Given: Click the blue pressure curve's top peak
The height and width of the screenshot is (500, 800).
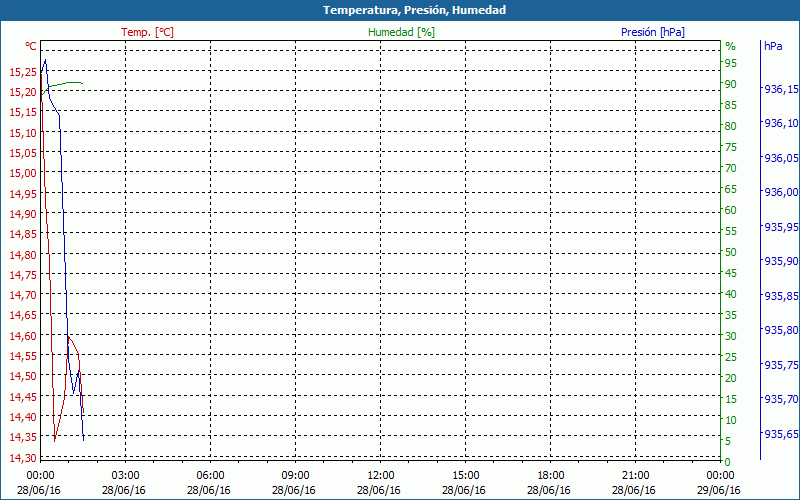Looking at the screenshot, I should [x=45, y=60].
